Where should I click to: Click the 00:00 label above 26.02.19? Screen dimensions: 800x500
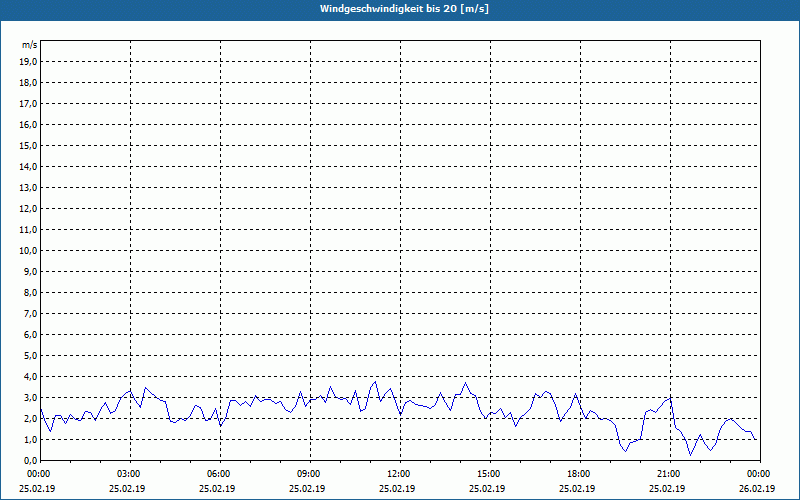click(760, 474)
